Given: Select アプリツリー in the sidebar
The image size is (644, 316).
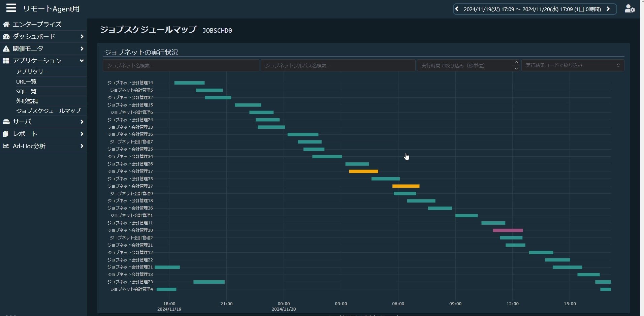Looking at the screenshot, I should [32, 71].
